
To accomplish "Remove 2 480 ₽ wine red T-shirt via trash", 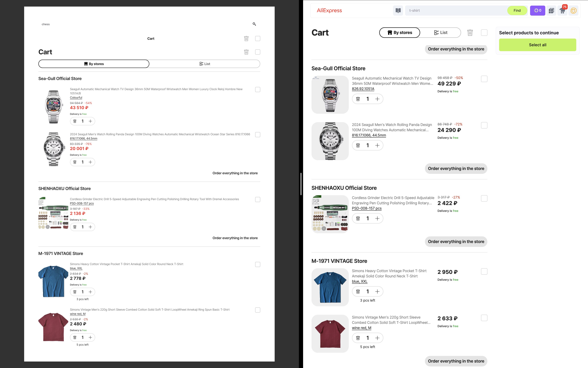I will pyautogui.click(x=75, y=337).
